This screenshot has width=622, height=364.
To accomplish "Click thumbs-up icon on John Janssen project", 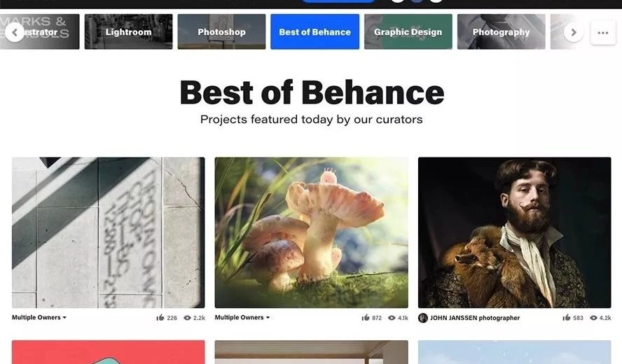I will (x=566, y=318).
